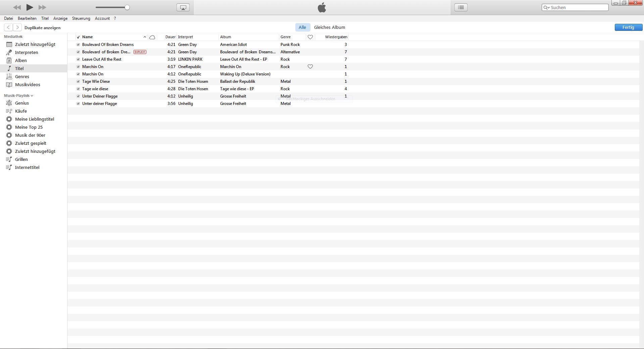The height and width of the screenshot is (349, 644).
Task: Select the Alle duplicates filter
Action: 302,27
